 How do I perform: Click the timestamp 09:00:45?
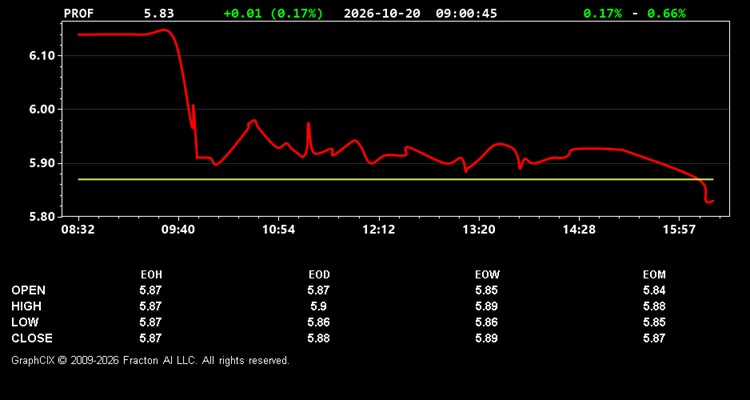tap(466, 13)
